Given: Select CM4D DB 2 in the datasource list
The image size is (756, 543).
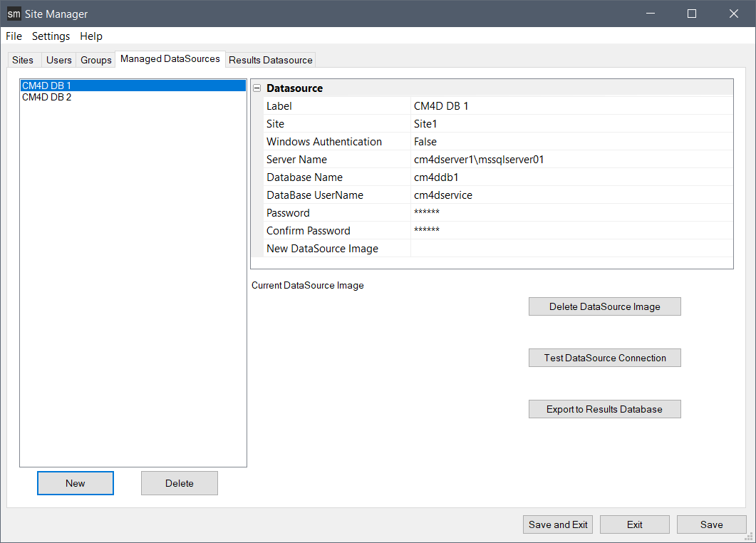Looking at the screenshot, I should coord(47,98).
